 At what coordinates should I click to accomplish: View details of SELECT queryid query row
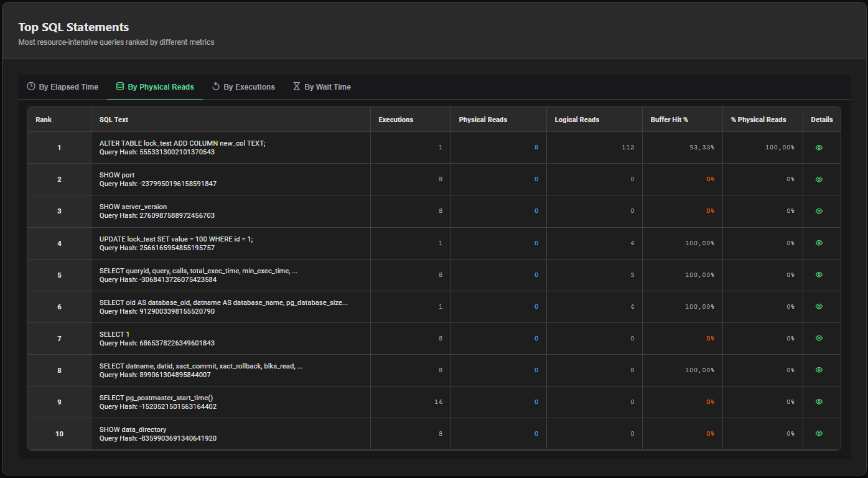tap(819, 274)
